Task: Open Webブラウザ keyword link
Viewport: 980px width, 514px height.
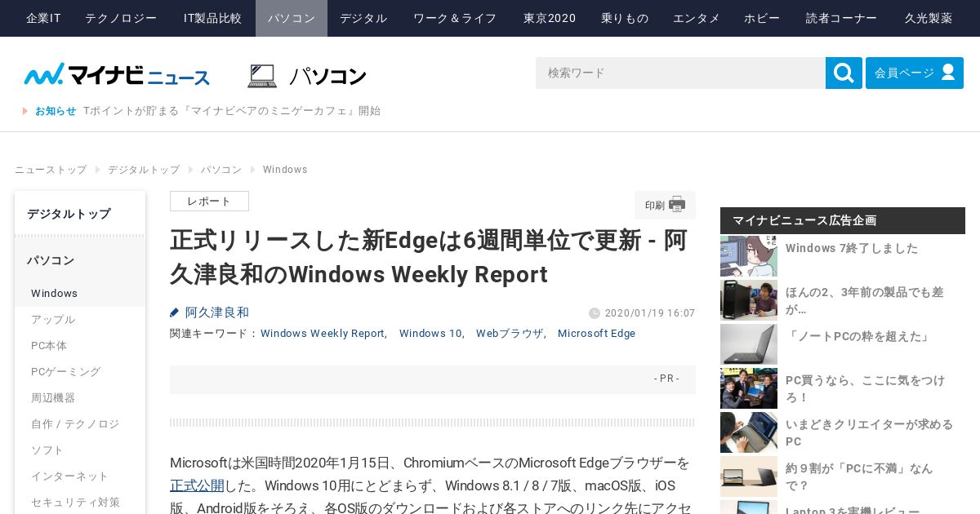Action: pos(510,334)
